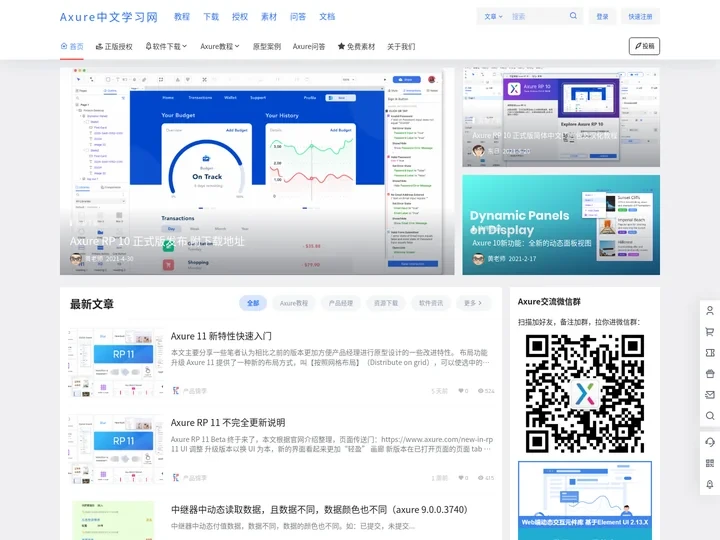
Task: Expand the Axure教程 dropdown menu
Action: (x=219, y=46)
